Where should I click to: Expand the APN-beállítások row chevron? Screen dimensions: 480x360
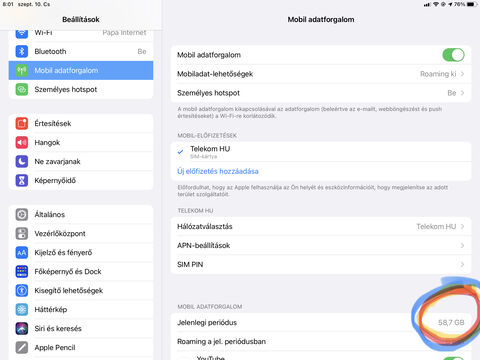click(x=462, y=245)
